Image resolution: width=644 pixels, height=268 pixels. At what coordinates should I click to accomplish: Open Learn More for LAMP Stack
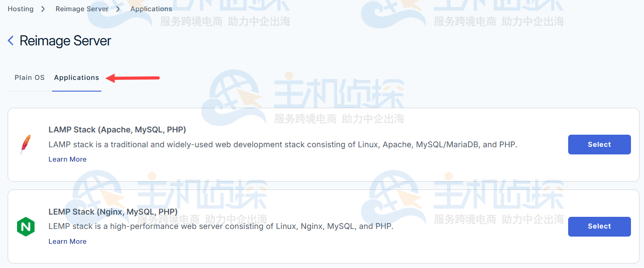click(x=67, y=159)
